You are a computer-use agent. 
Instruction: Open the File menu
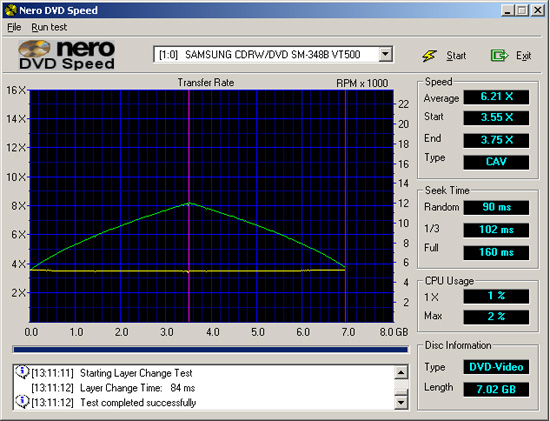[x=14, y=27]
